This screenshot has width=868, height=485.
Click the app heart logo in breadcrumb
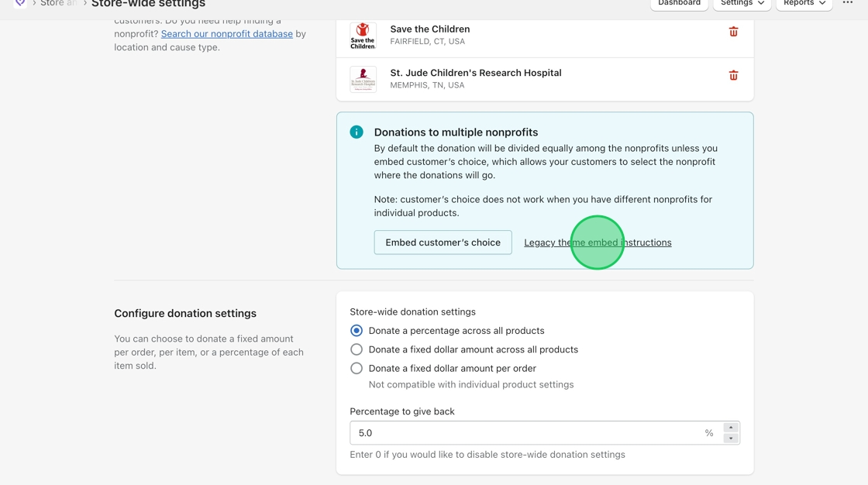click(x=20, y=3)
